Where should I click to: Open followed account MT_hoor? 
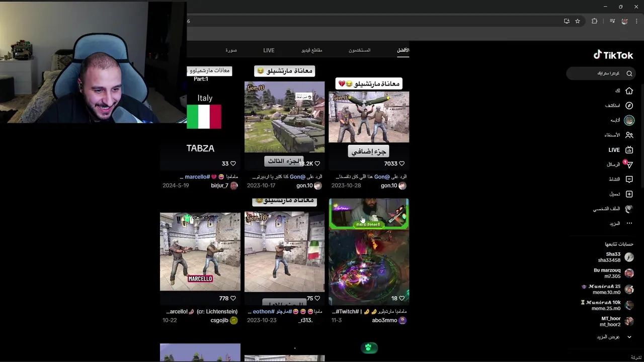(616, 321)
